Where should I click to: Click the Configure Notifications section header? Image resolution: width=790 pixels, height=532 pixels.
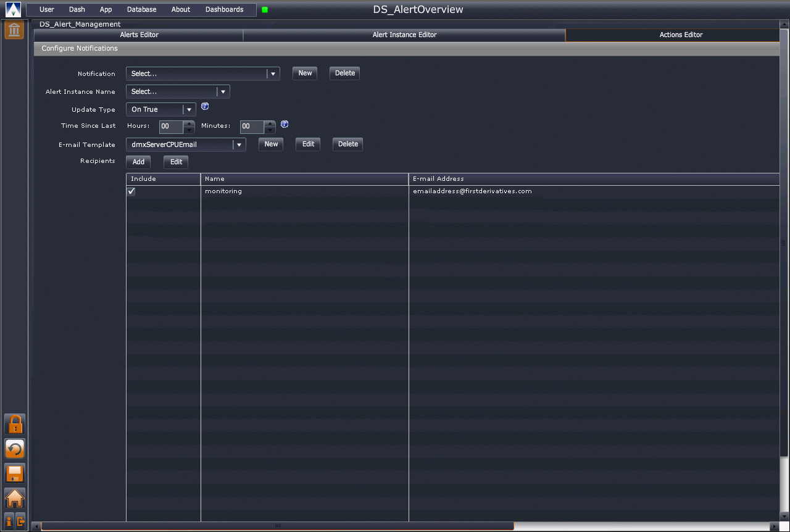tap(407, 49)
